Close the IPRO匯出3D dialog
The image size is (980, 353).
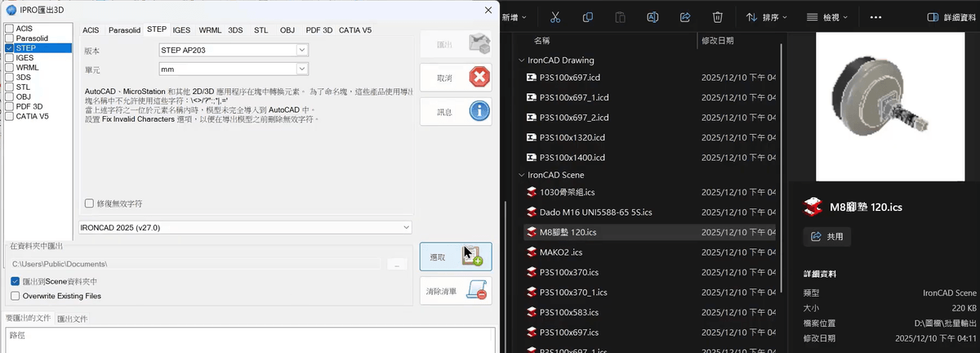pos(488,10)
